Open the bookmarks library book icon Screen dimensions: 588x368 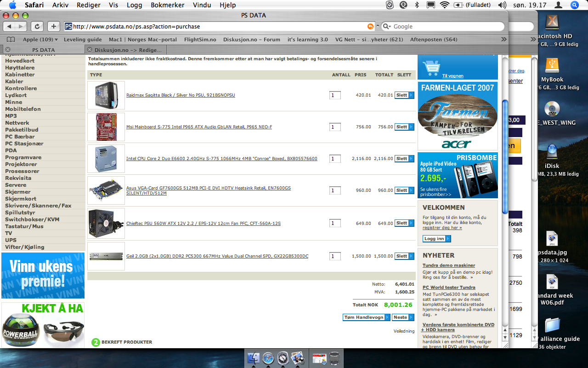[11, 40]
